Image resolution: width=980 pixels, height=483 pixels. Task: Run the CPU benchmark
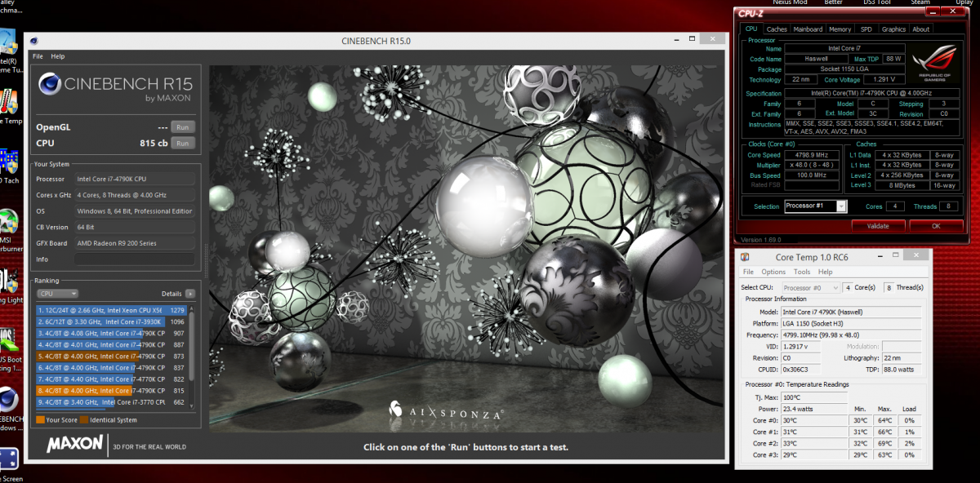[x=183, y=143]
